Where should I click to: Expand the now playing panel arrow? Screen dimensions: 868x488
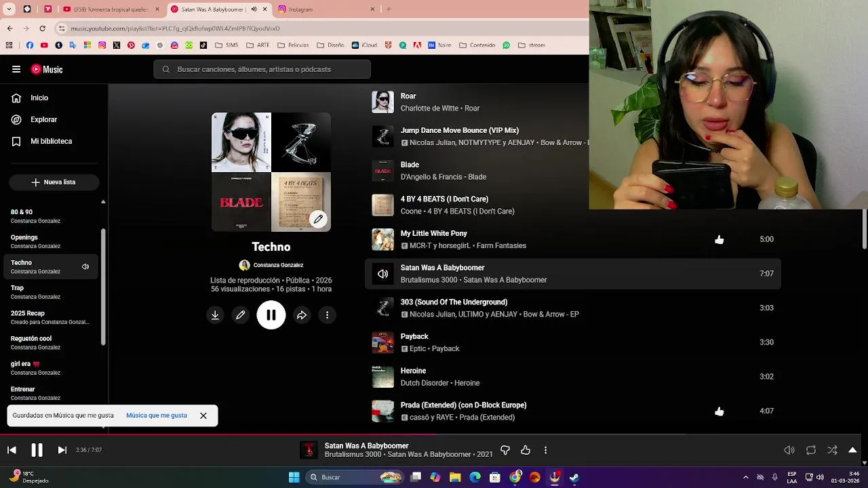[x=852, y=450]
